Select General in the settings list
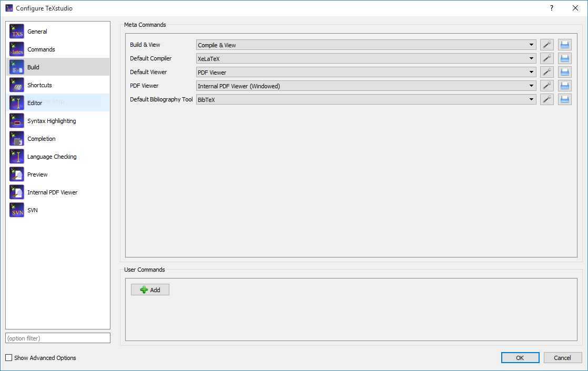Image resolution: width=588 pixels, height=371 pixels. pos(58,32)
